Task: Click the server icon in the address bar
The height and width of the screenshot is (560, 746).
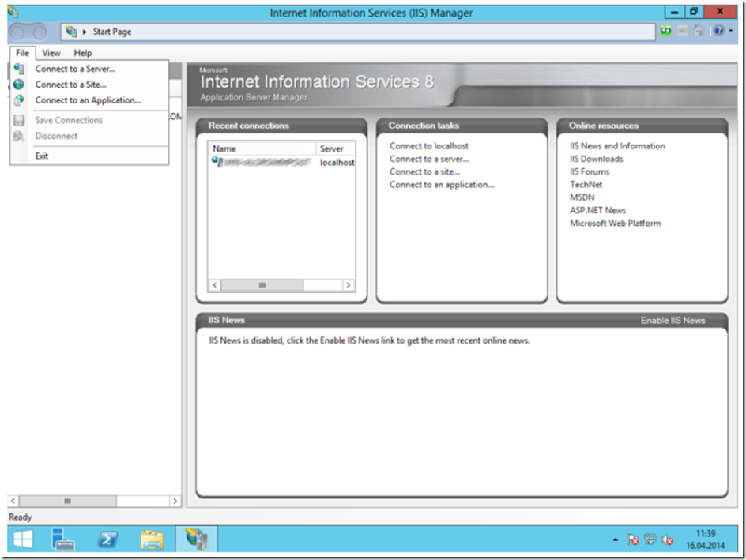Action: [x=71, y=32]
